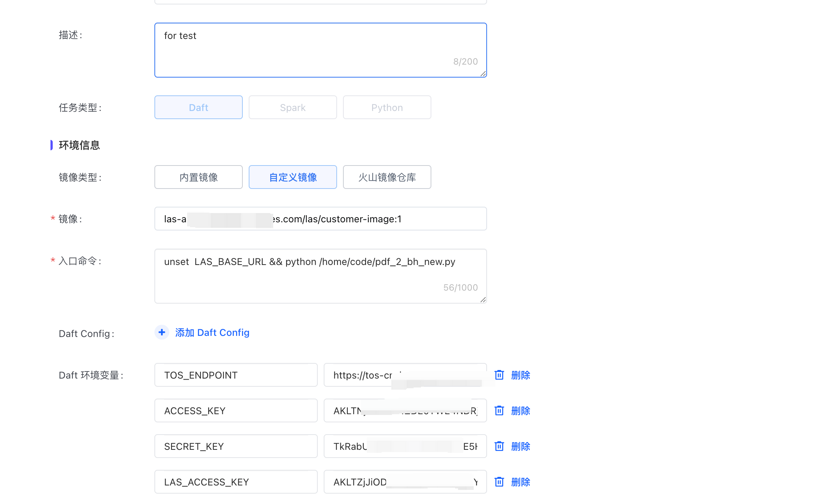Click the description box resize handle
This screenshot has width=833, height=504.
pyautogui.click(x=483, y=74)
